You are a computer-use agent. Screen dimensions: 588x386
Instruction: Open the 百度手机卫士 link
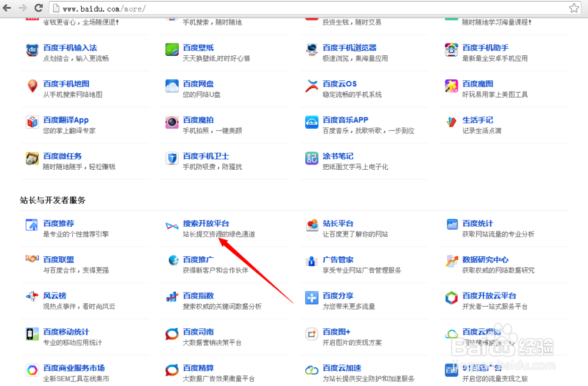click(x=206, y=156)
